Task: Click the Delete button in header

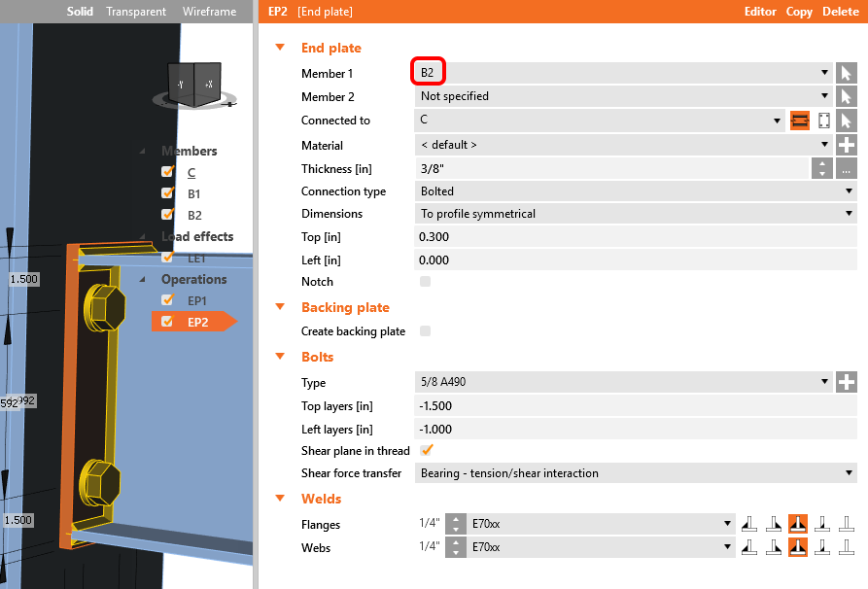Action: tap(840, 12)
